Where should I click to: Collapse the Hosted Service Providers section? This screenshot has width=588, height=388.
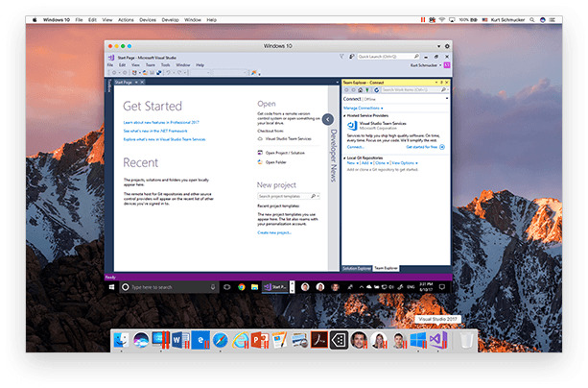pos(344,115)
